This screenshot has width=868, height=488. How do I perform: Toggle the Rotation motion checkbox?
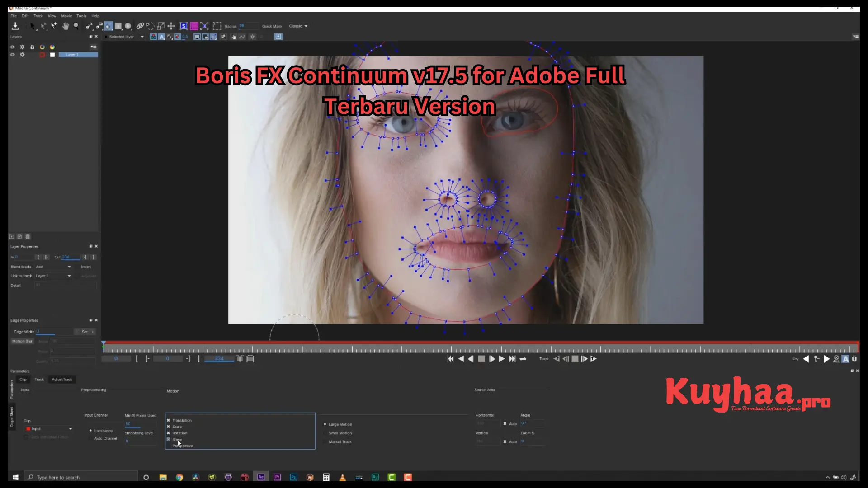168,433
